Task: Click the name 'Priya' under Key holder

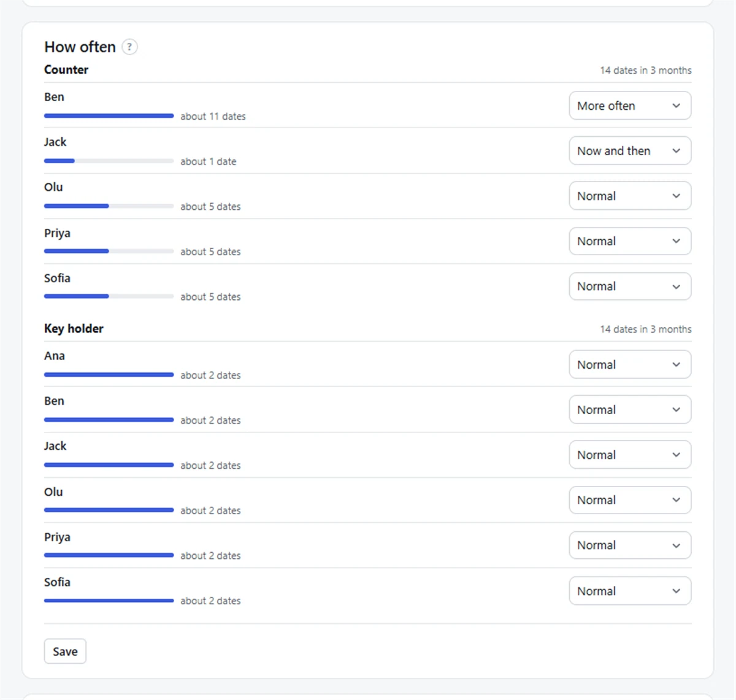Action: click(x=57, y=537)
